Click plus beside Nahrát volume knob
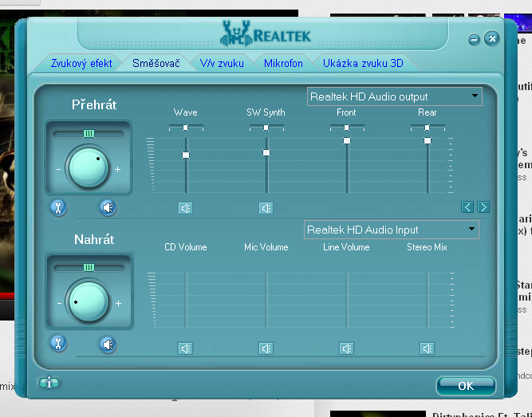Viewport: 532px width, 417px height. pos(118,303)
